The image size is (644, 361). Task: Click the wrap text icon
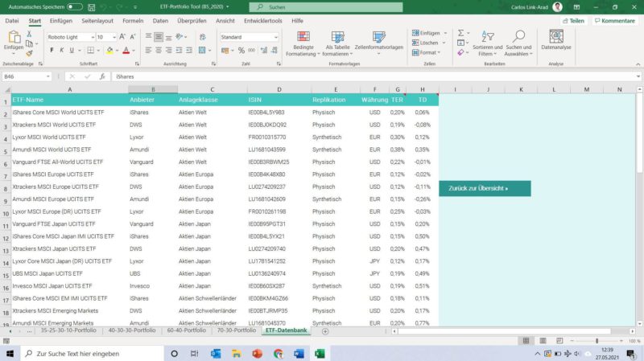coord(203,37)
